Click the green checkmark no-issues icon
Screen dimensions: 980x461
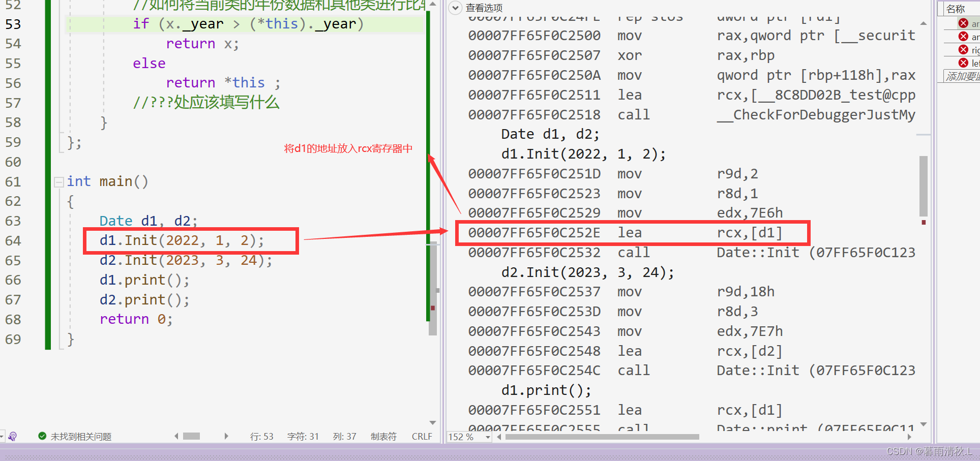[x=42, y=436]
